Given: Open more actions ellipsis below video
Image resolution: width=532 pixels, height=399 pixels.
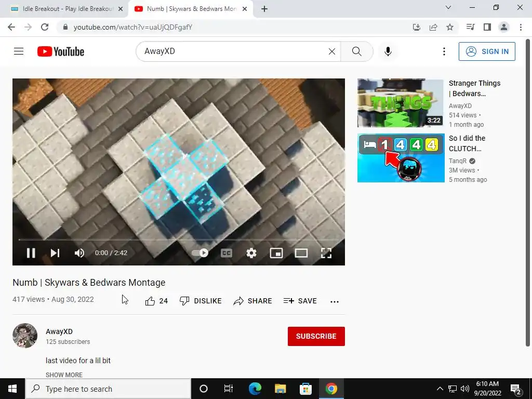Looking at the screenshot, I should click(x=335, y=301).
